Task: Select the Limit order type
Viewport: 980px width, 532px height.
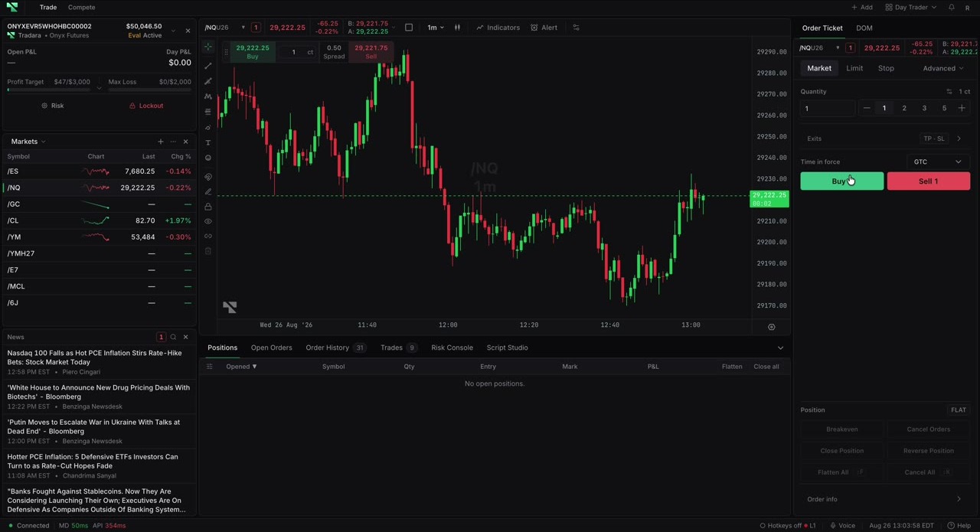Action: (854, 68)
